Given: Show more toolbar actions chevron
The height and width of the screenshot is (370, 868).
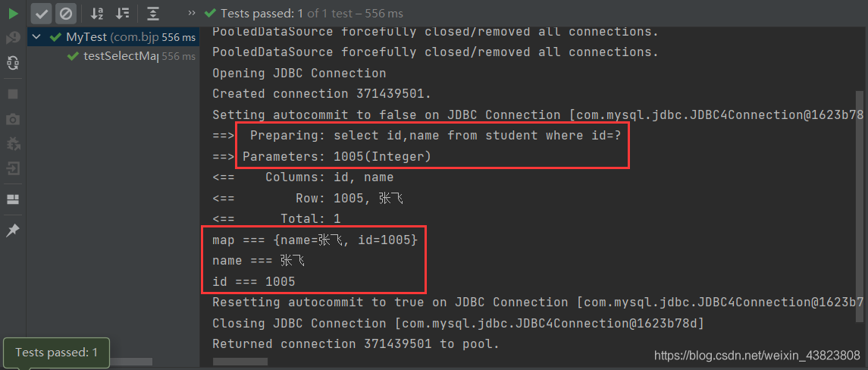Looking at the screenshot, I should 190,13.
